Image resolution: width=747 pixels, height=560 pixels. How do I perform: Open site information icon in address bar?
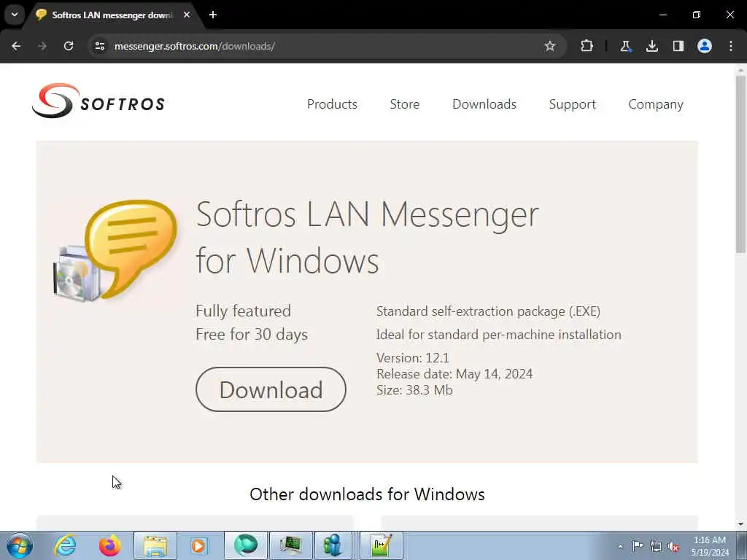[99, 46]
